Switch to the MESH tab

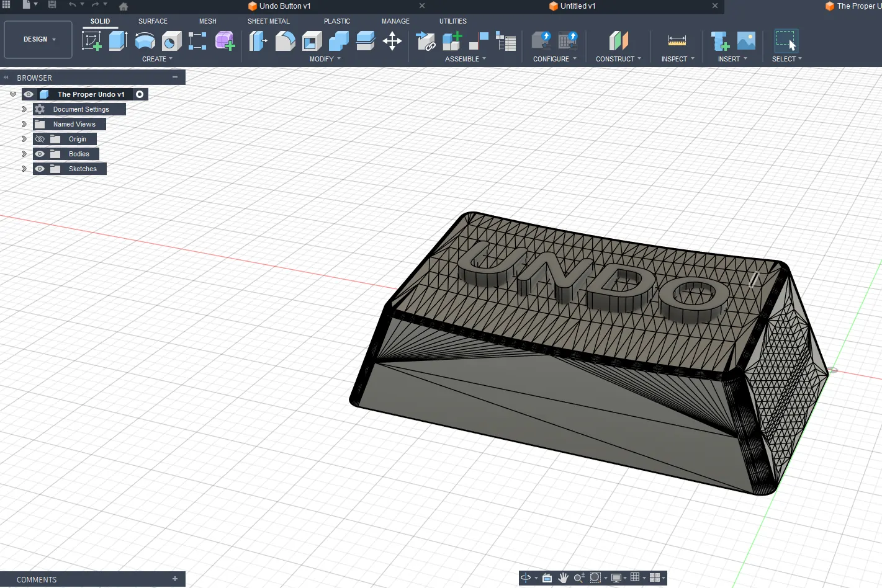tap(208, 21)
